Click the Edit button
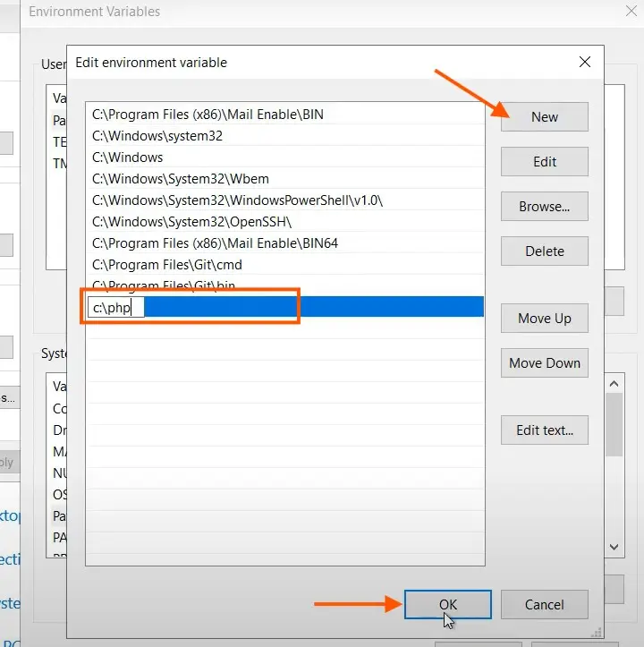 545,161
